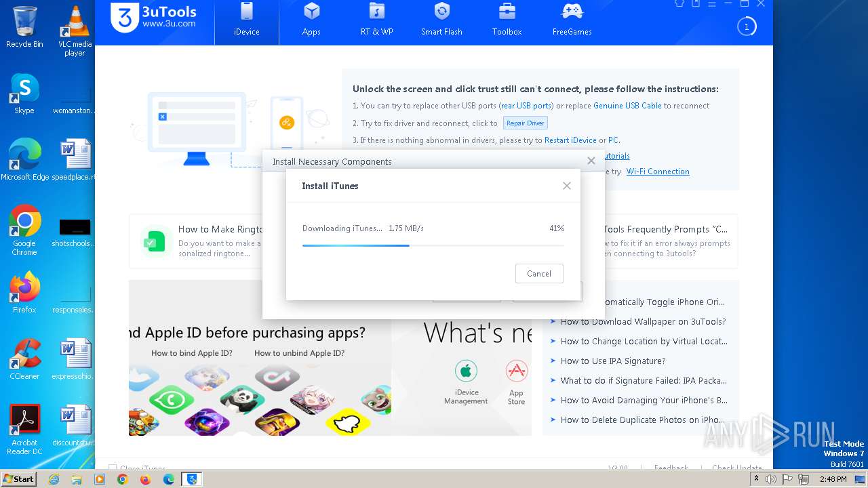Click the Repair Driver button
The width and height of the screenshot is (868, 488).
click(525, 123)
